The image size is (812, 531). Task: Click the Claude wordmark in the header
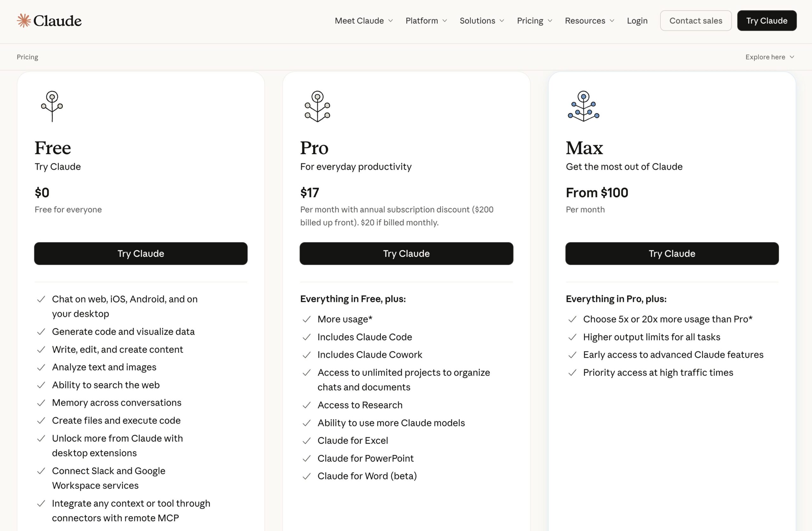pos(57,21)
